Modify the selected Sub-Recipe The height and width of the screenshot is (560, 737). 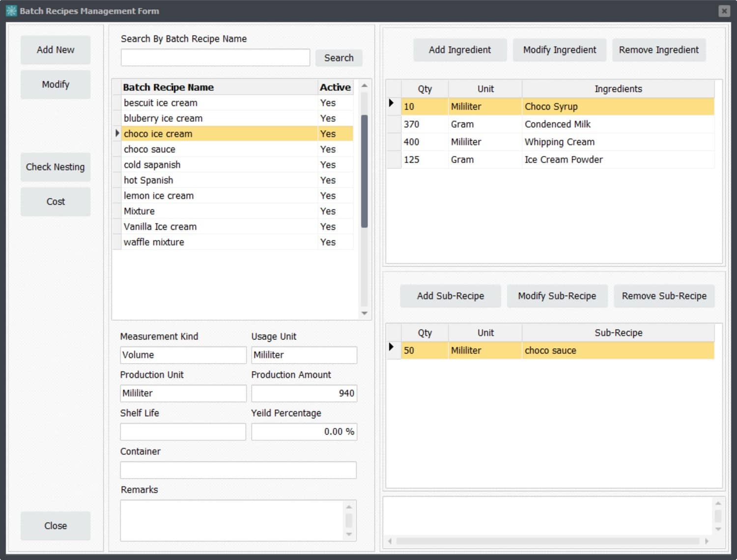coord(557,296)
